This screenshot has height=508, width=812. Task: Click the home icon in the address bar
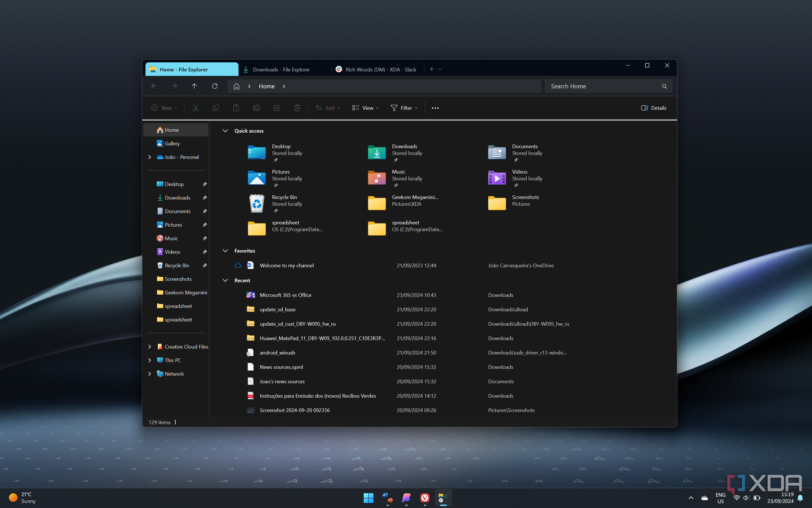(237, 86)
